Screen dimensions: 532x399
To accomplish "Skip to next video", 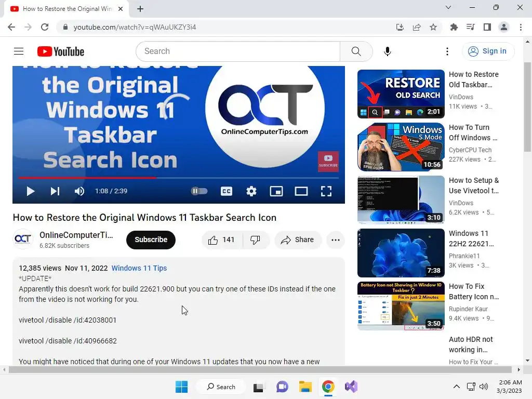I will [55, 191].
